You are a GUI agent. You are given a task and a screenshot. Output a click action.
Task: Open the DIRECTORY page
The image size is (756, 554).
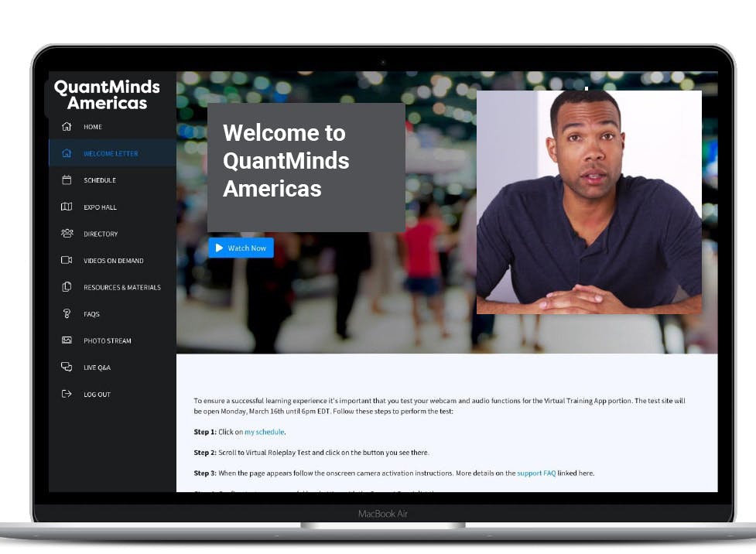101,234
